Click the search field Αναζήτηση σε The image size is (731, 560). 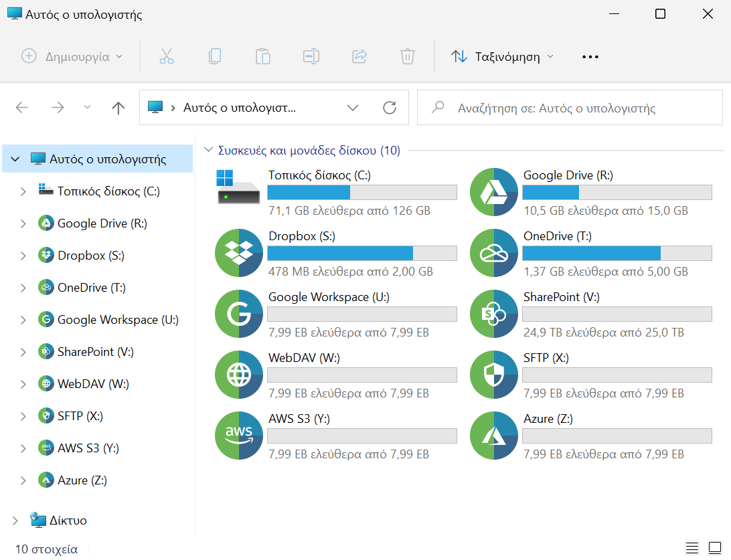(570, 108)
